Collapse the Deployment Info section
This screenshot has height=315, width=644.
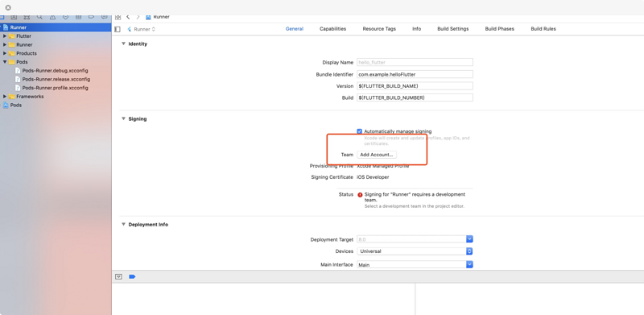click(123, 225)
